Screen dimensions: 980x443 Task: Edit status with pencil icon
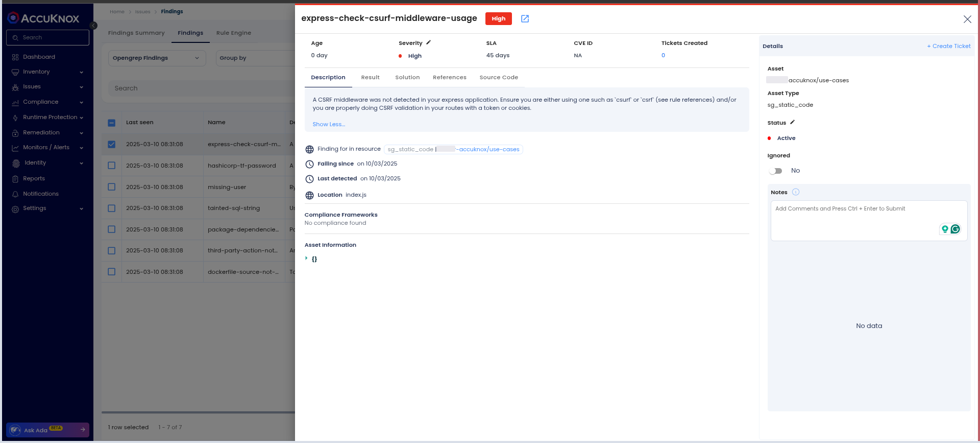click(x=793, y=122)
